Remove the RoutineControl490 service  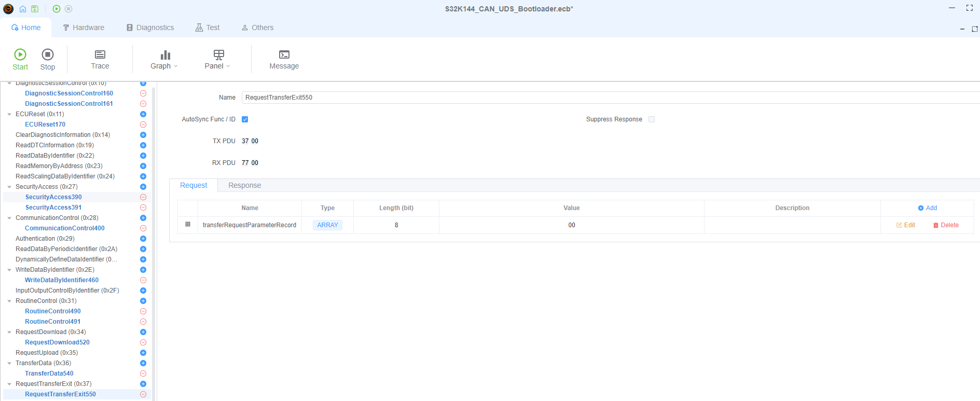click(x=143, y=311)
